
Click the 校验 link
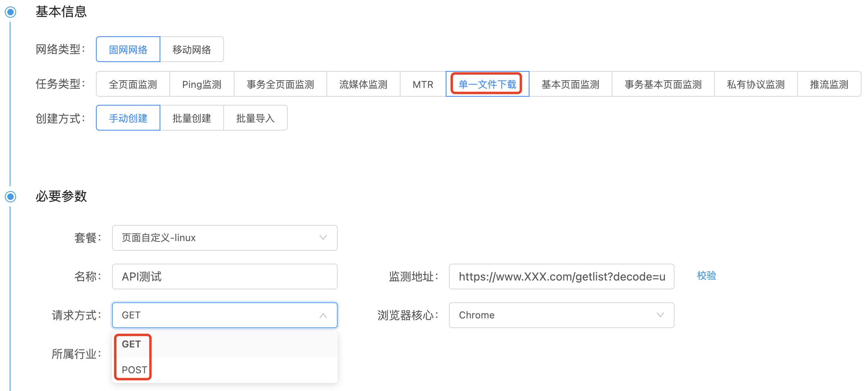pyautogui.click(x=706, y=276)
